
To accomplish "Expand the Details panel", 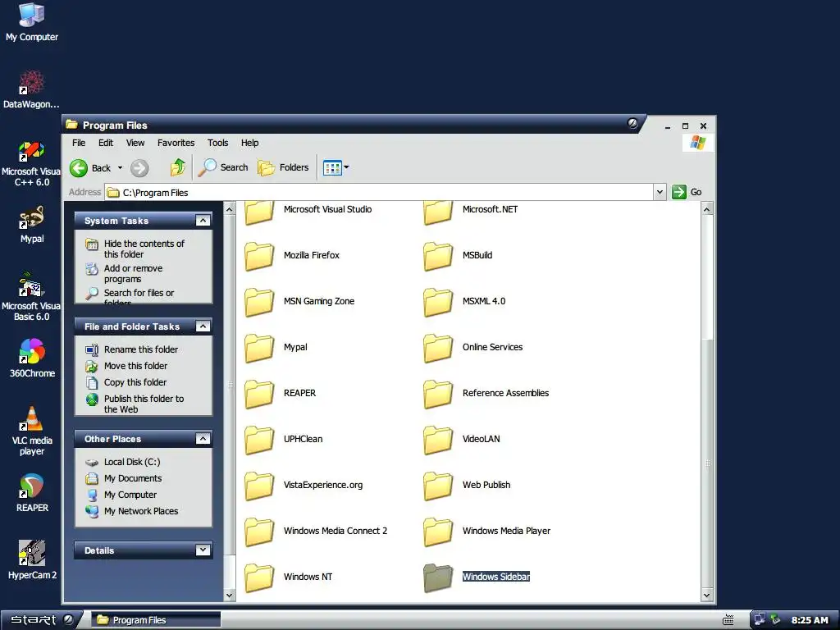I will (203, 550).
